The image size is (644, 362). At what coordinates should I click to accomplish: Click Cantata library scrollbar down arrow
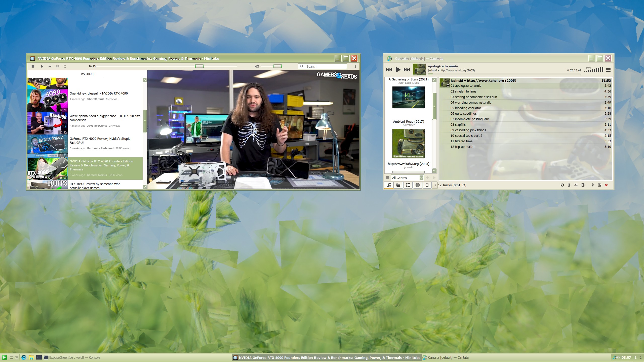coord(434,171)
